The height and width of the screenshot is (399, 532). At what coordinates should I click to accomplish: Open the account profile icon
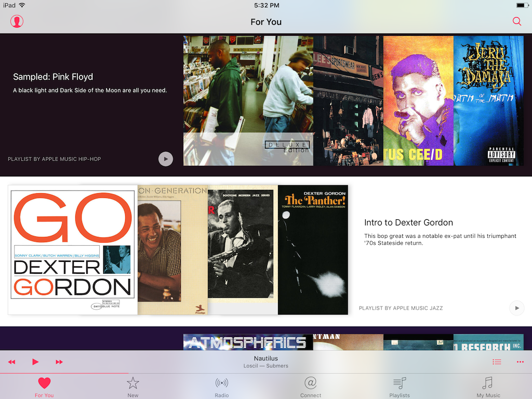(17, 21)
